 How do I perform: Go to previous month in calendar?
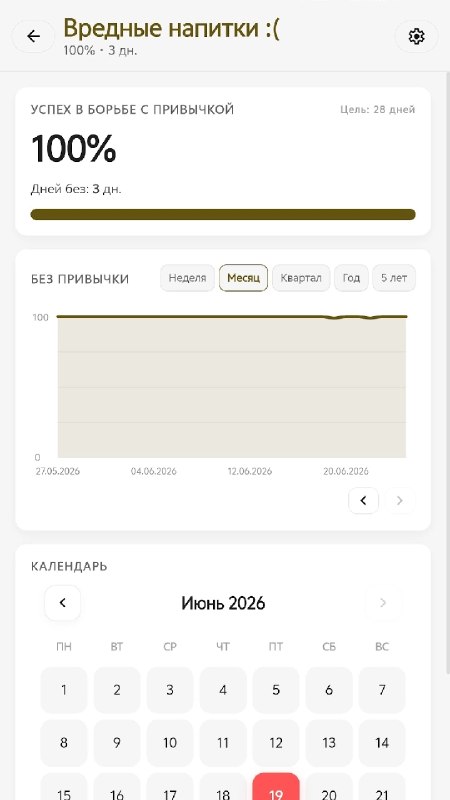(x=63, y=603)
